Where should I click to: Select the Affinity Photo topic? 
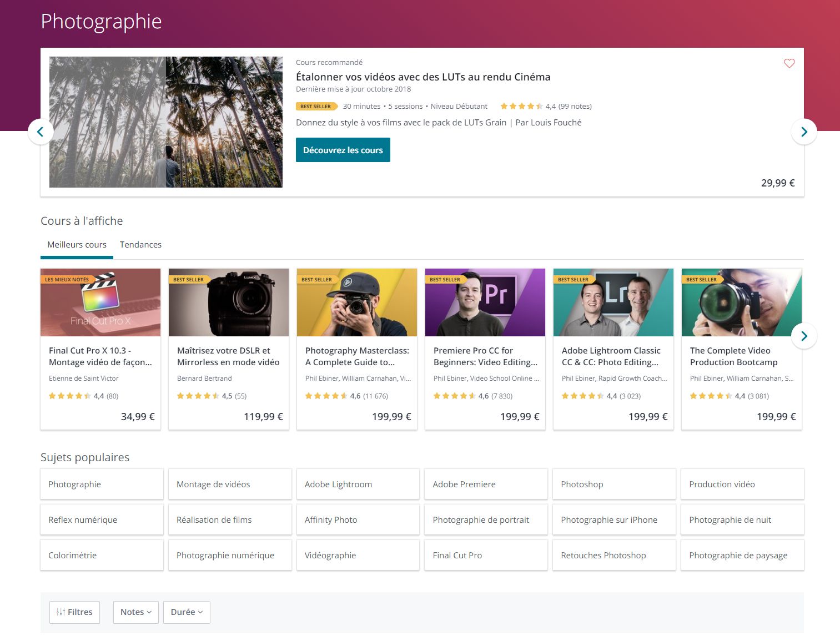tap(358, 519)
